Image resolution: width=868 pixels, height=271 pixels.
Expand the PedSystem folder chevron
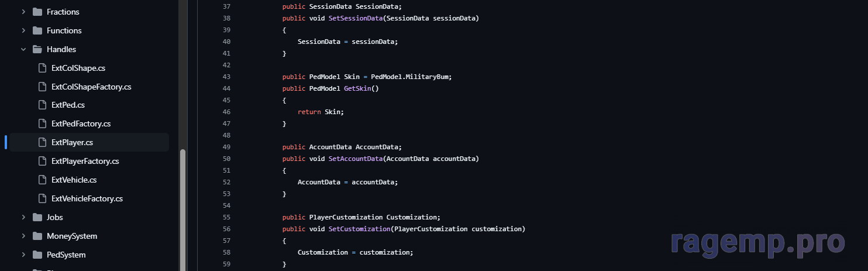click(x=23, y=255)
